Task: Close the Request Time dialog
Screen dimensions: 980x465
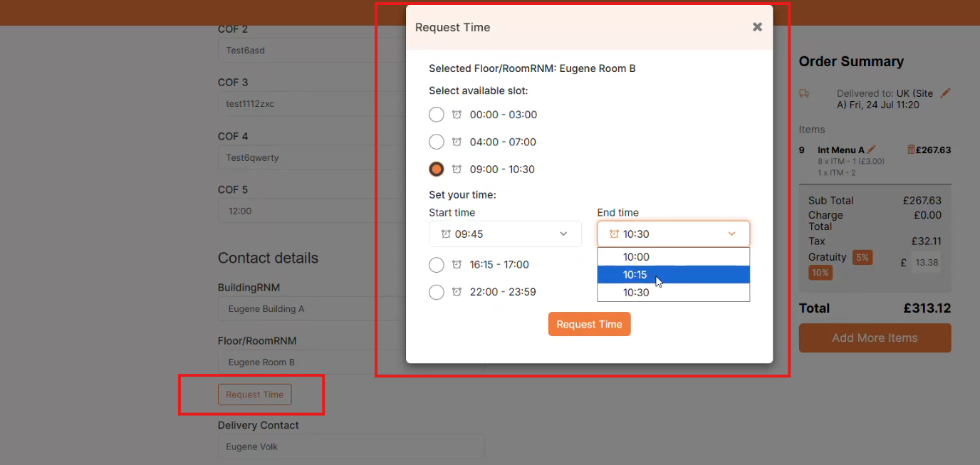Action: click(757, 27)
